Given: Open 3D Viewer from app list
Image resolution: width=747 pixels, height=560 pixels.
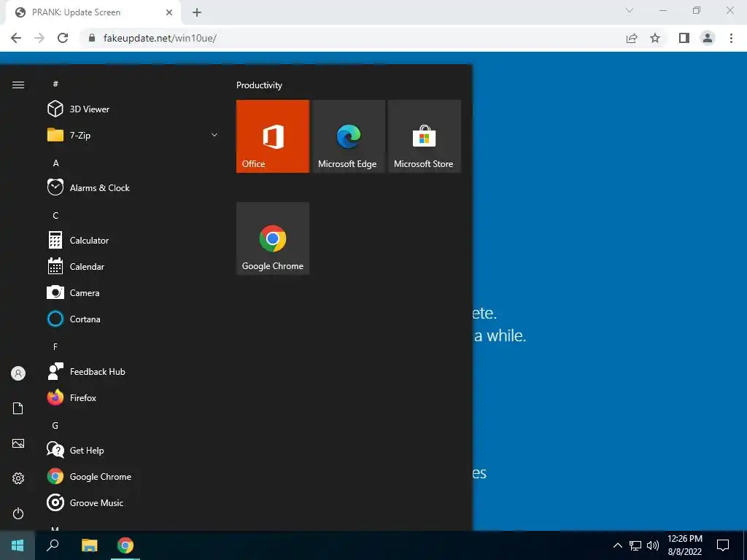Looking at the screenshot, I should [133, 109].
